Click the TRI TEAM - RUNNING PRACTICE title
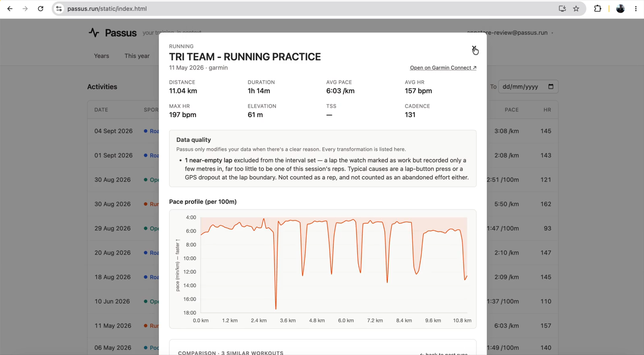Image resolution: width=644 pixels, height=355 pixels. point(245,57)
